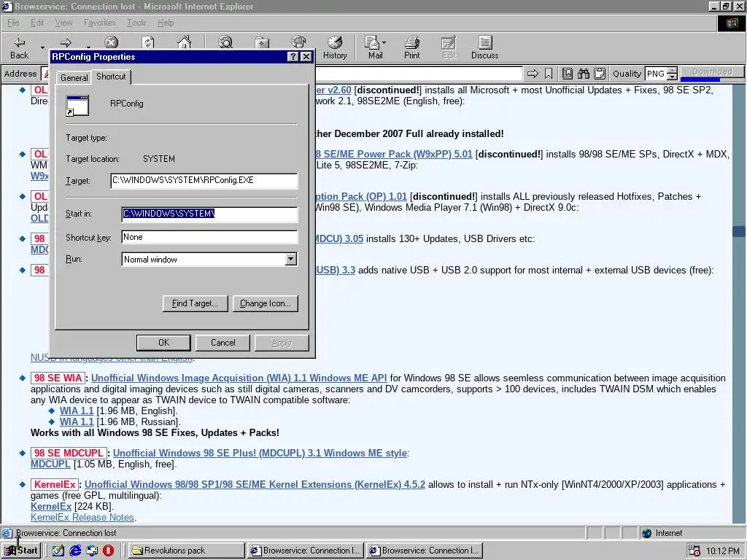This screenshot has height=560, width=747.
Task: Switch to the General tab
Action: 74,77
